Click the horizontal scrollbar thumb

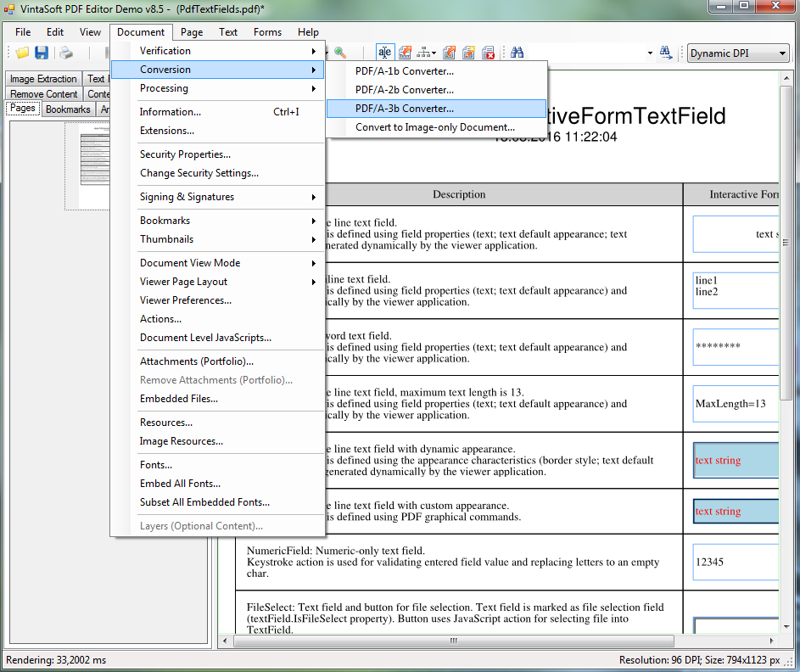(x=454, y=641)
